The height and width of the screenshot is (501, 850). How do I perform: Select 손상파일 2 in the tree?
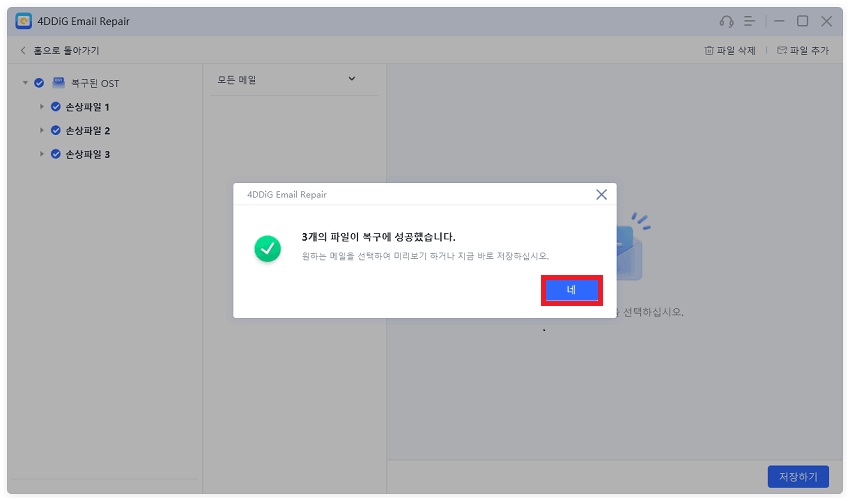pos(87,131)
